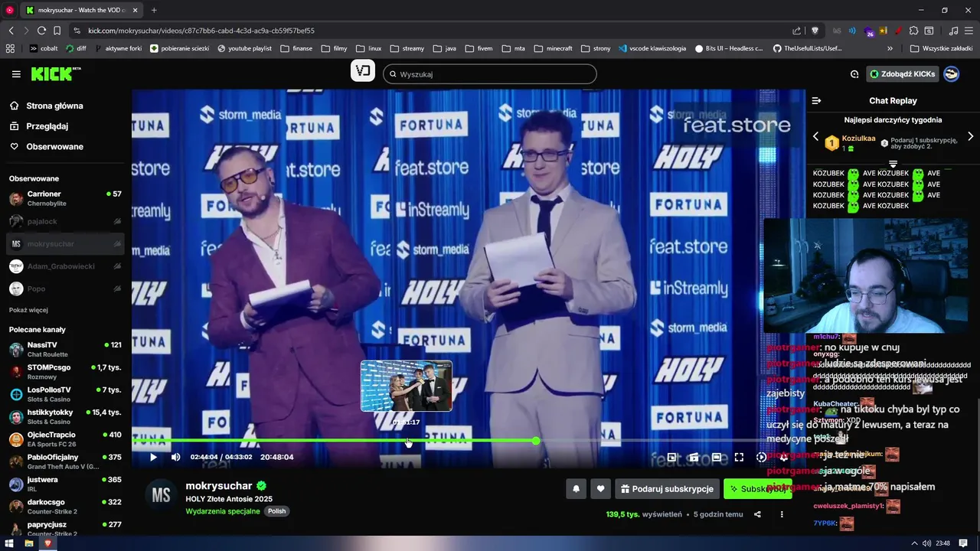Click the Zdobądź KICKs button

click(902, 74)
